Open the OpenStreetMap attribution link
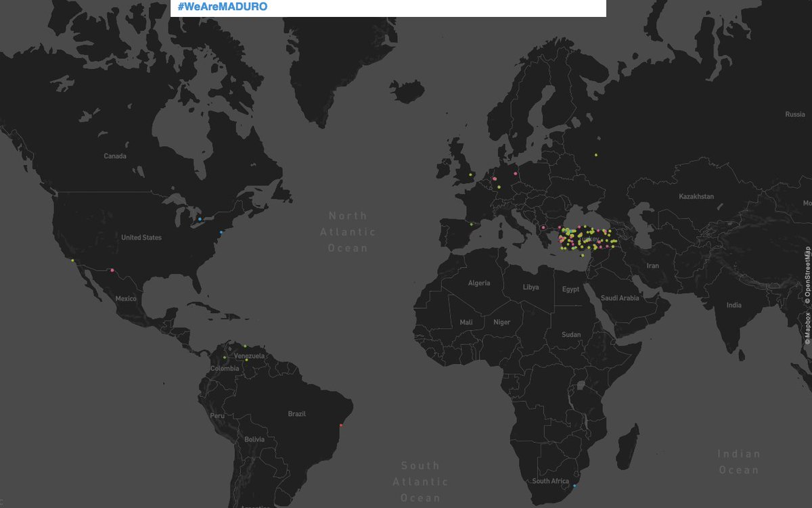 [807, 276]
